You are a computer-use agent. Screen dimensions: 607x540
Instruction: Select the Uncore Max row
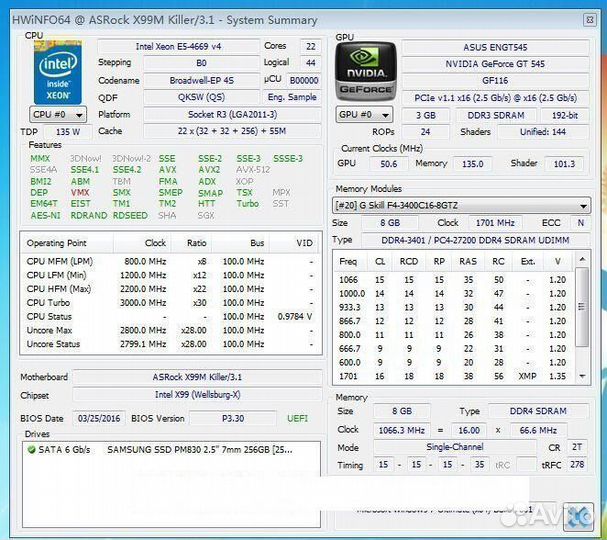pos(170,330)
